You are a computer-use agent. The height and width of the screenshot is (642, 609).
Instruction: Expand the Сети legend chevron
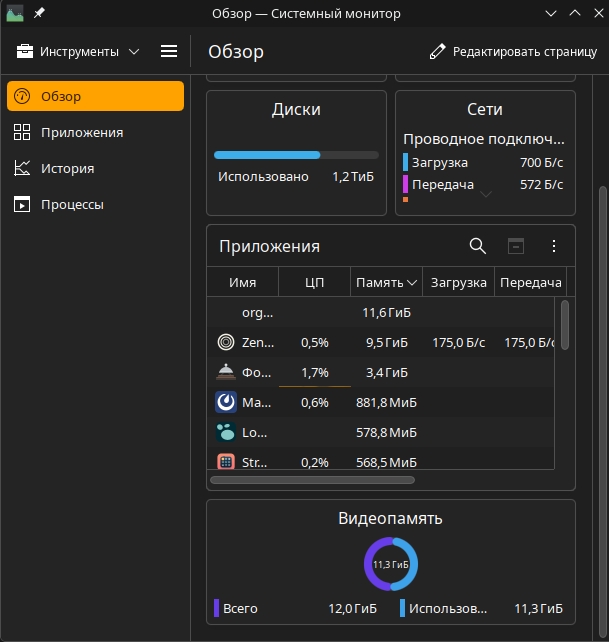(486, 194)
